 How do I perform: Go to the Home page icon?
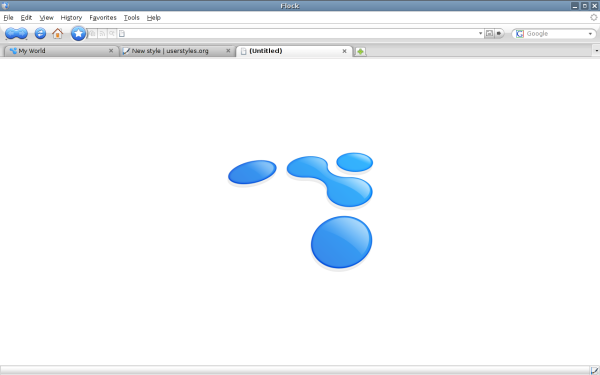click(x=57, y=34)
